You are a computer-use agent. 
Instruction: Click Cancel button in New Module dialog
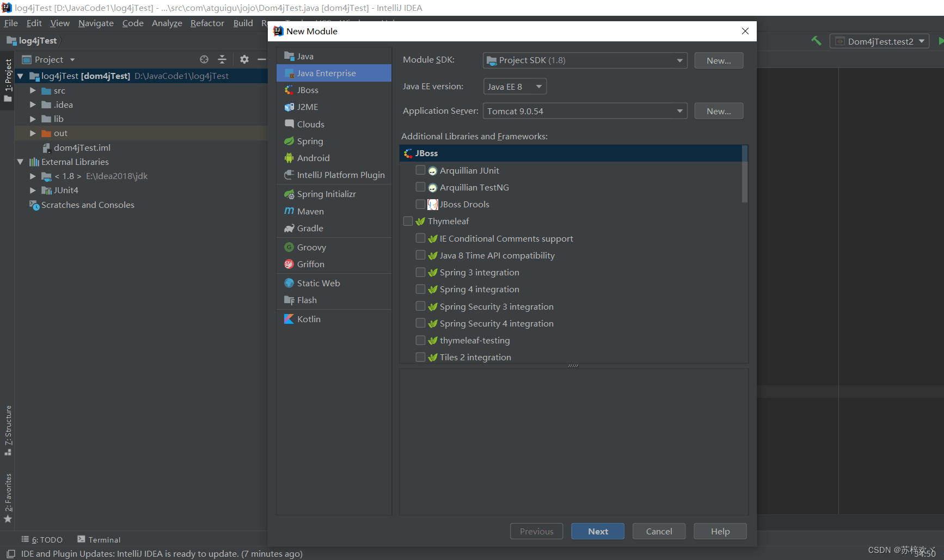[x=659, y=531]
